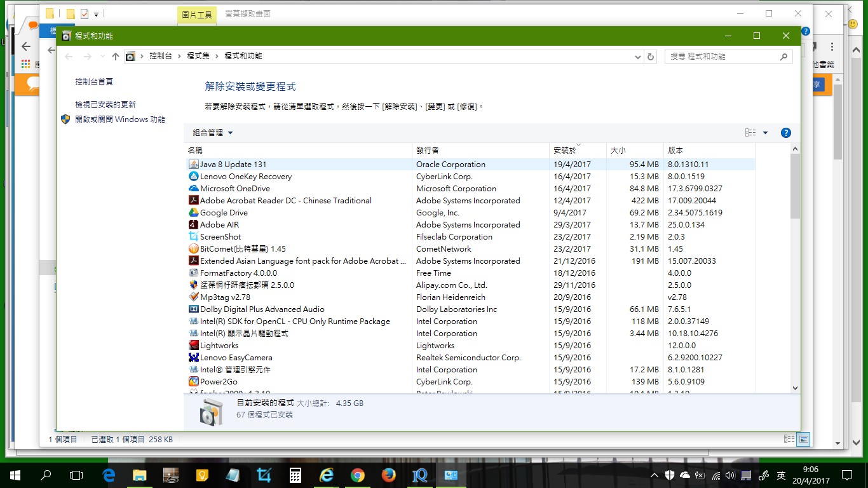Open File Explorer from the taskbar
Screen dimensions: 868x488
pos(140,475)
